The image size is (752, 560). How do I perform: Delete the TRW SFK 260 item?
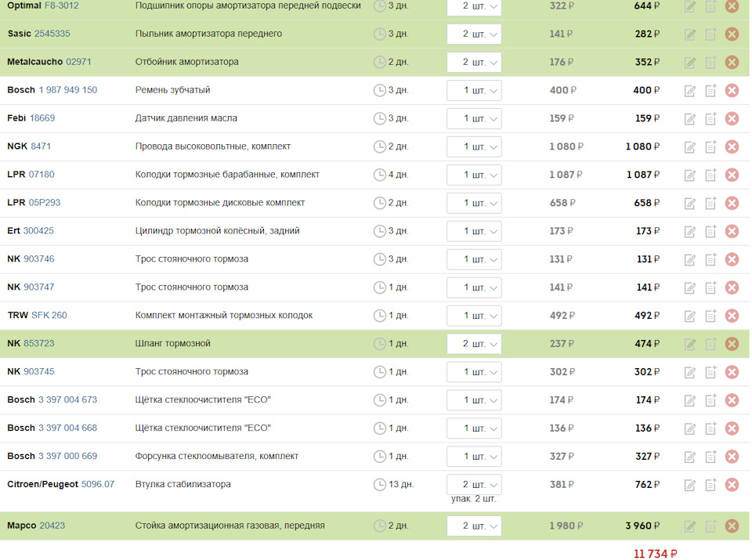click(732, 316)
